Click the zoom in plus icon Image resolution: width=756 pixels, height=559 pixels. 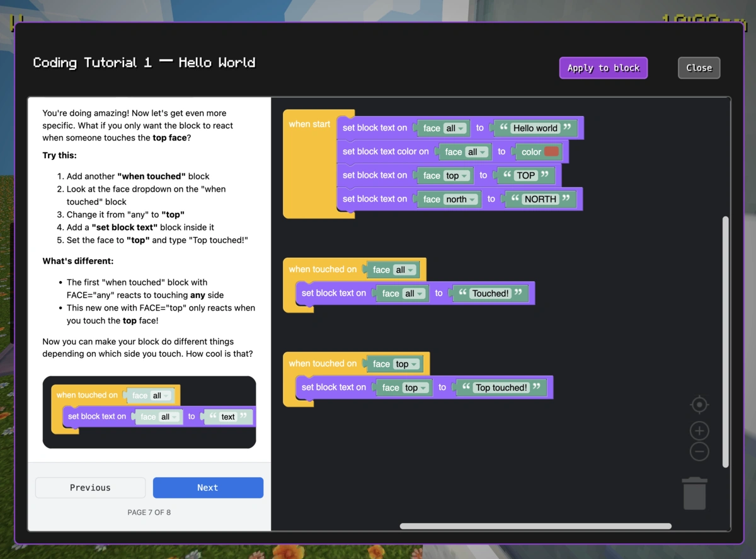pyautogui.click(x=699, y=430)
